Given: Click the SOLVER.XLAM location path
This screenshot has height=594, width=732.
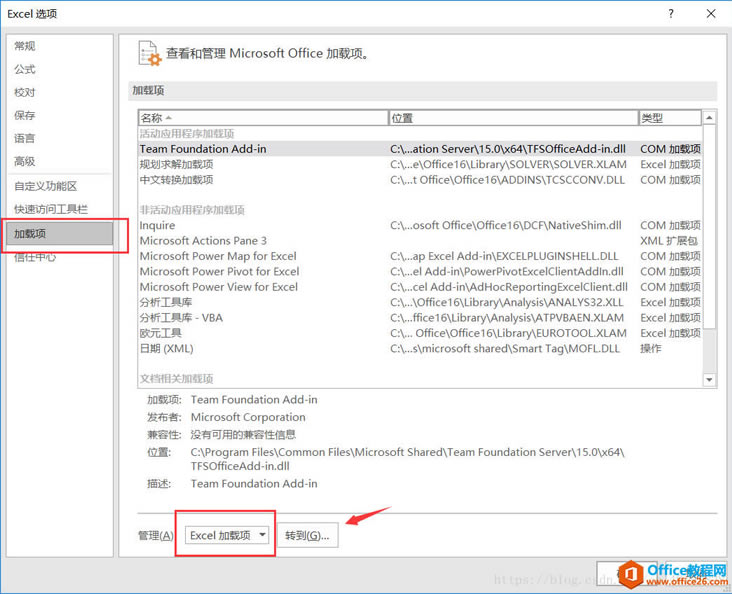Looking at the screenshot, I should pyautogui.click(x=508, y=164).
